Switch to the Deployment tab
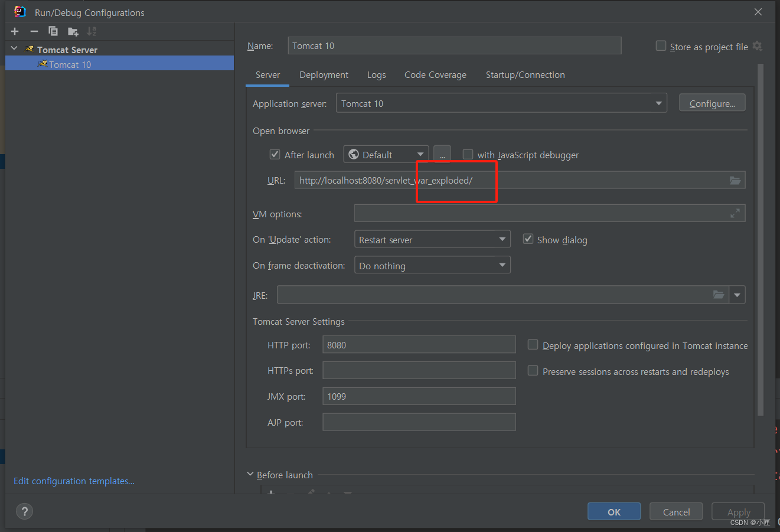 coord(324,75)
